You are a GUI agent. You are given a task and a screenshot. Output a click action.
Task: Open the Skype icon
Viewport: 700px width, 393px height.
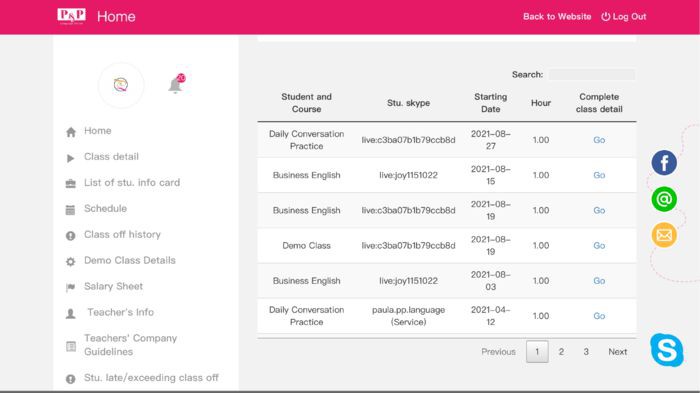(x=667, y=350)
